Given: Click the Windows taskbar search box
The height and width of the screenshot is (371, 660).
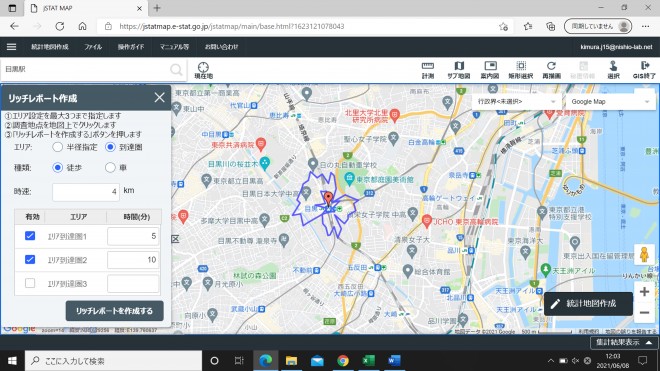Looking at the screenshot, I should pos(114,361).
